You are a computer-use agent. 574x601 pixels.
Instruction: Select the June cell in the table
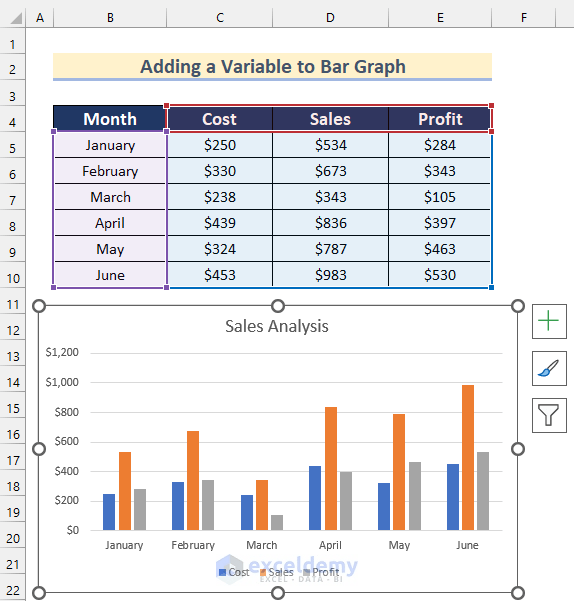(x=110, y=275)
